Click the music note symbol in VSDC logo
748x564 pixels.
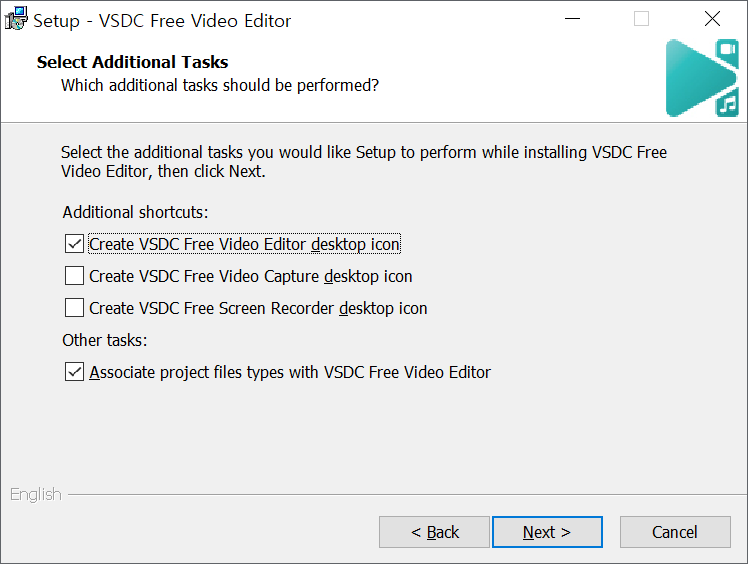pyautogui.click(x=727, y=104)
